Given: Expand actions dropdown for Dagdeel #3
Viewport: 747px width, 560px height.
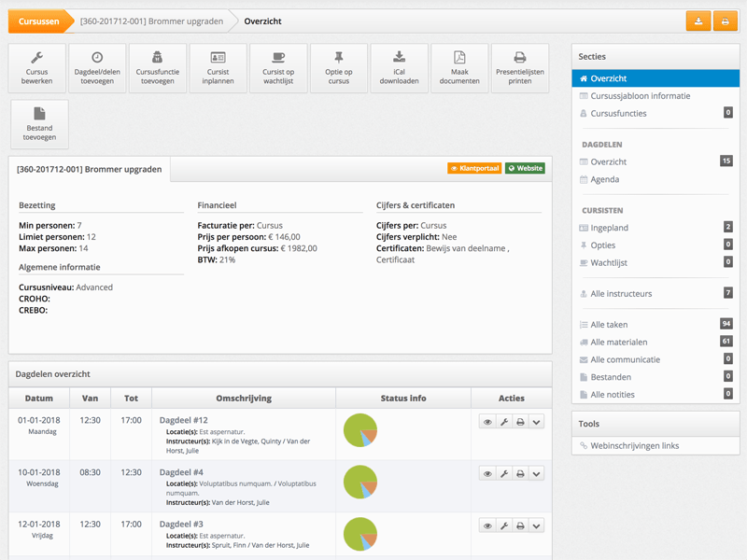Looking at the screenshot, I should [x=536, y=525].
